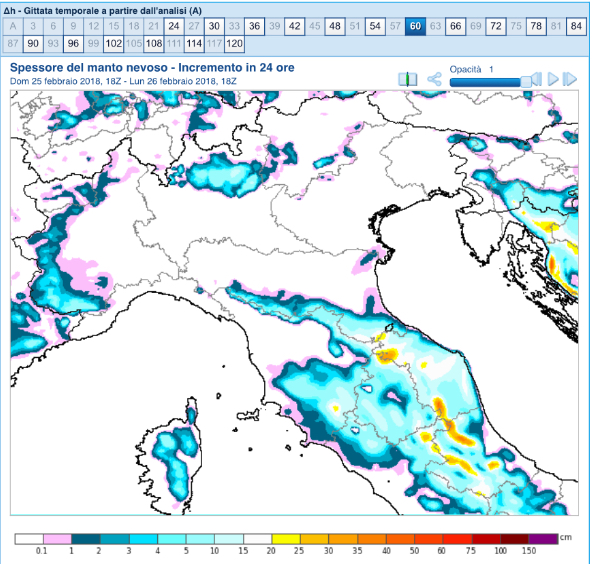Image resolution: width=613 pixels, height=564 pixels.
Task: Open the map comparison swipe tool
Action: pyautogui.click(x=407, y=79)
